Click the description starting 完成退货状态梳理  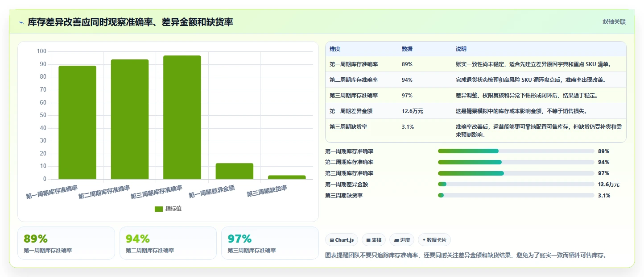pos(530,80)
